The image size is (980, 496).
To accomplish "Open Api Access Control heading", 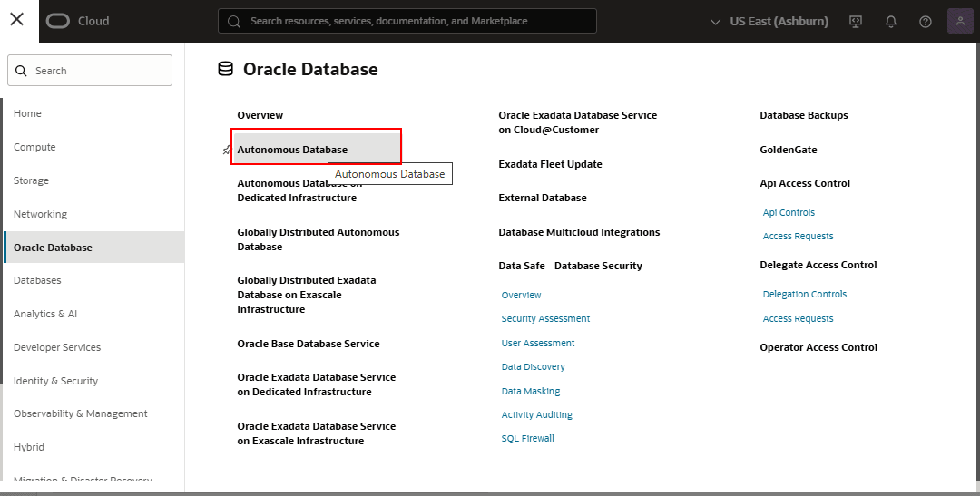I will tap(805, 184).
